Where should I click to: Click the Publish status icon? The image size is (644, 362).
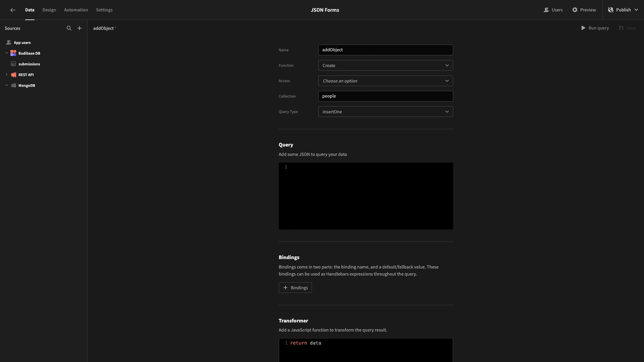pos(611,10)
